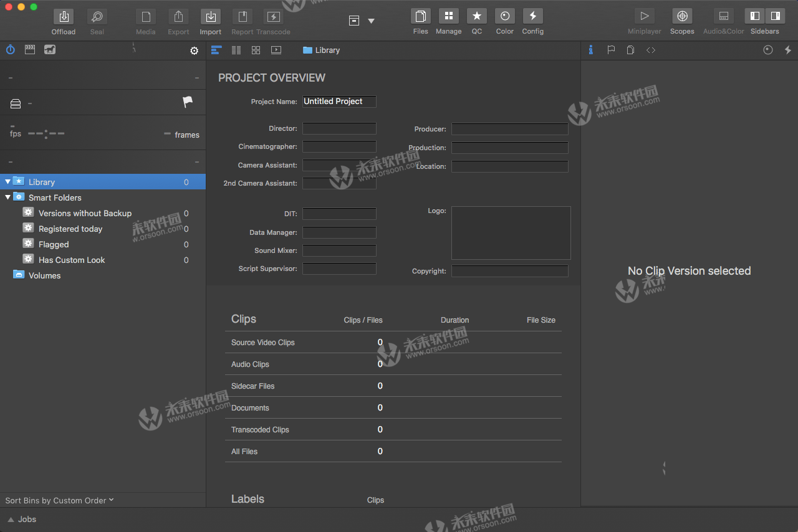The width and height of the screenshot is (798, 532).
Task: Click the Offload toolbar icon
Action: tap(63, 17)
